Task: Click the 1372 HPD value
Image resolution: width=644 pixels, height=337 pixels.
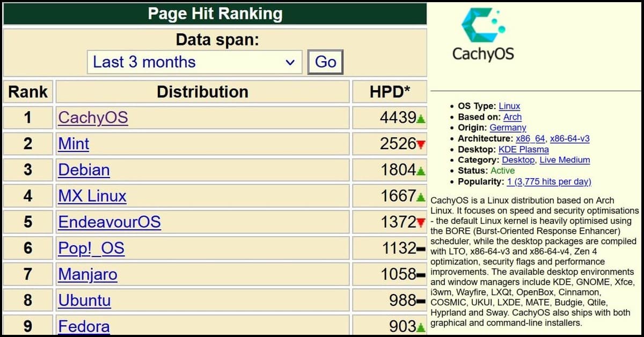Action: pos(398,222)
